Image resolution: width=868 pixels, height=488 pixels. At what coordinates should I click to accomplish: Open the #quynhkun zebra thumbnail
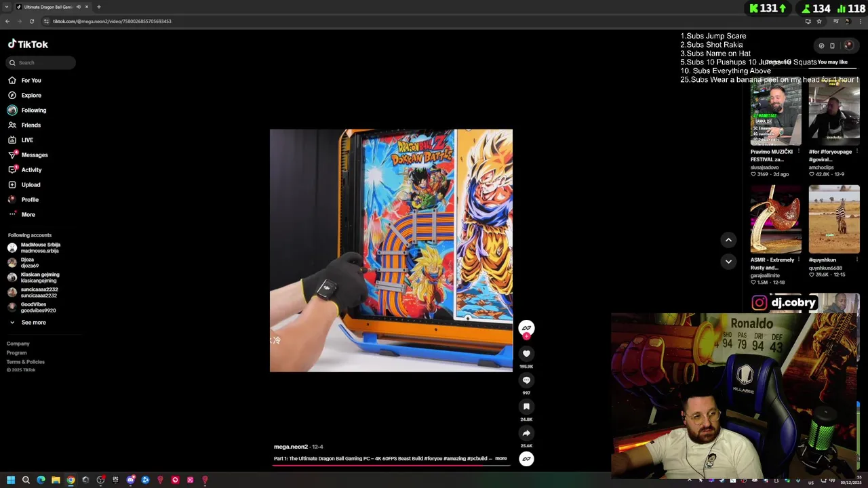[x=834, y=220]
